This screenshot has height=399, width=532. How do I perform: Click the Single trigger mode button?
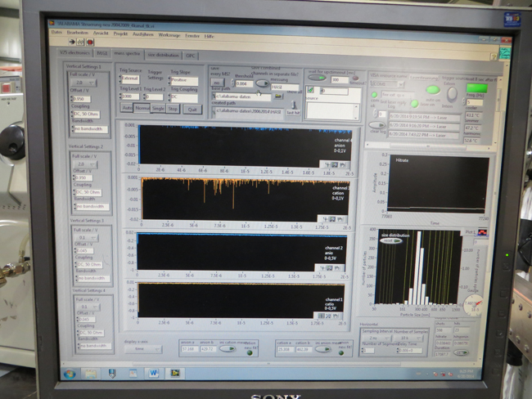[158, 109]
